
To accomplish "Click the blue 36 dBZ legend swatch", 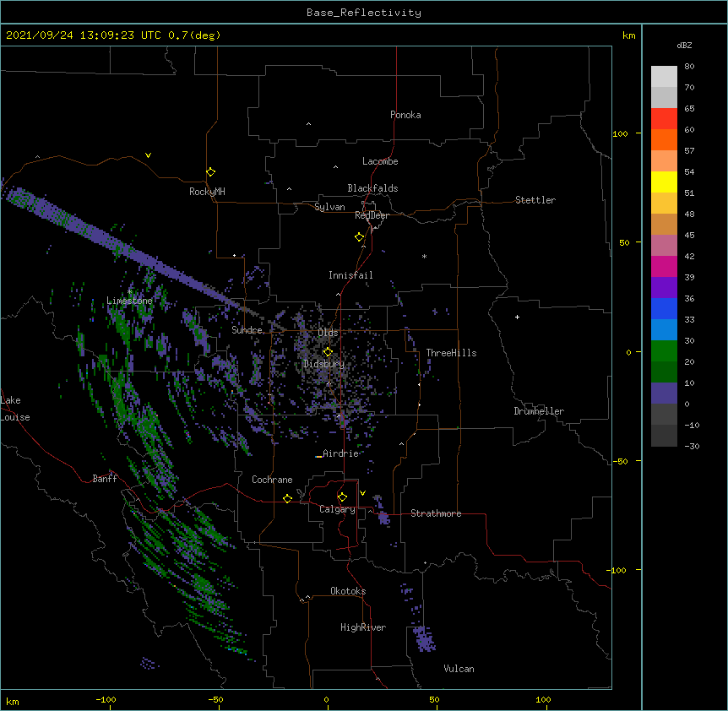I will (x=664, y=308).
